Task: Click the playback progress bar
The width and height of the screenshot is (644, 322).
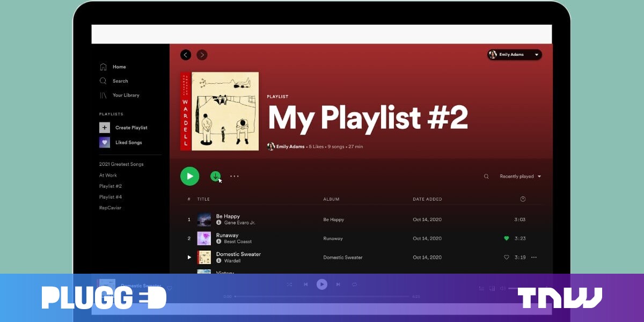Action: [322, 296]
